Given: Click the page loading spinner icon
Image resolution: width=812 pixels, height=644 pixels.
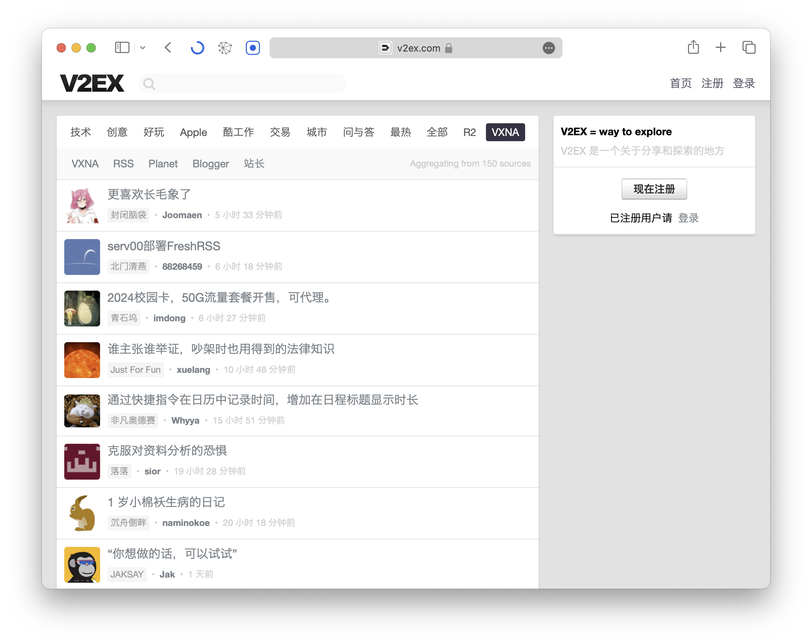Looking at the screenshot, I should coord(197,48).
